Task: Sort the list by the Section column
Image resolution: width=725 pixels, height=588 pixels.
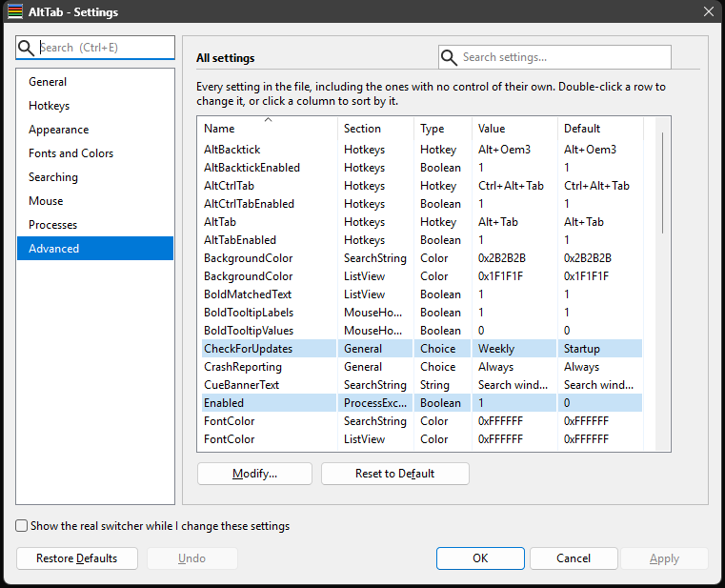Action: point(376,128)
